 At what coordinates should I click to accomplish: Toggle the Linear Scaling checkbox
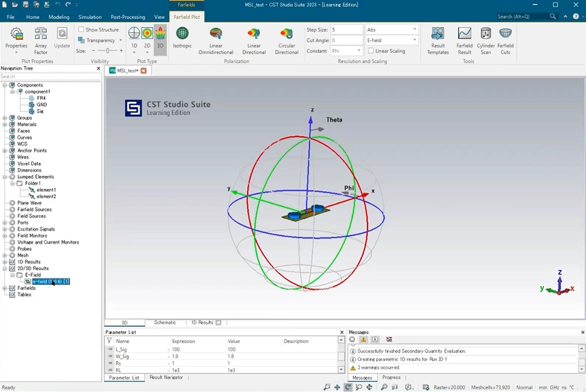click(x=371, y=51)
